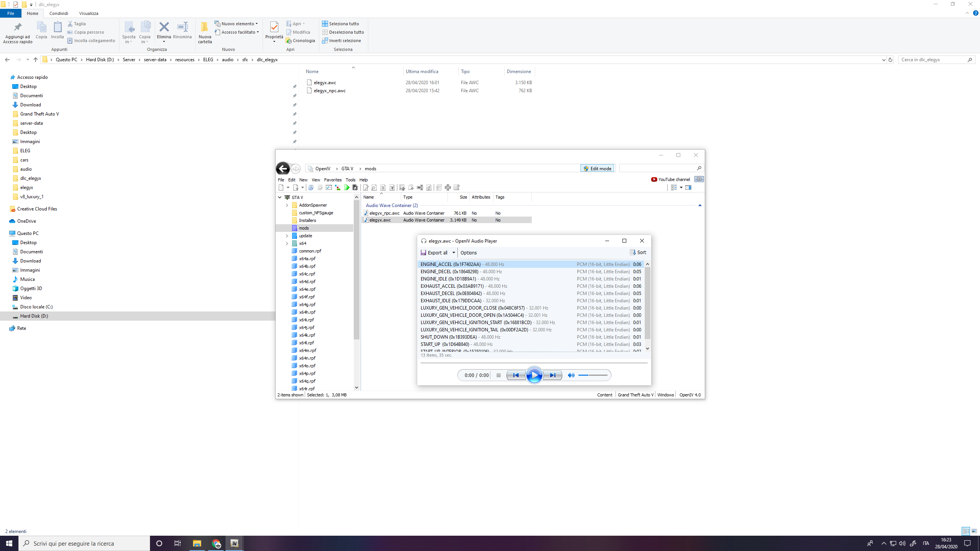Click the Sort button in audio player

[638, 253]
